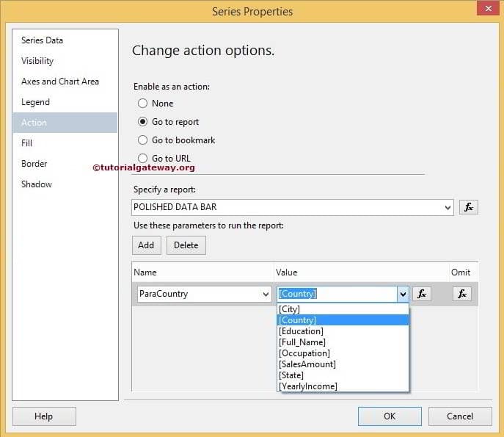Viewport: 504px width, 437px height.
Task: Click fx button beside the Value field
Action: [x=421, y=294]
